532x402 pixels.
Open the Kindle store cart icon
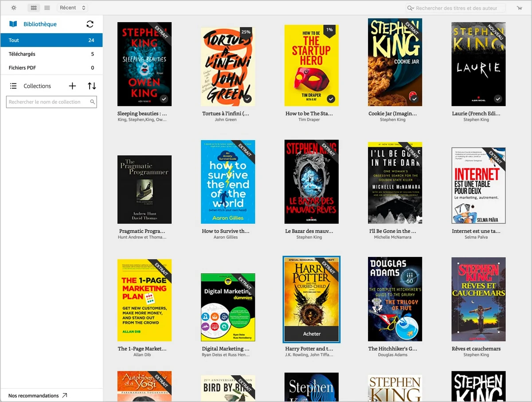(x=519, y=8)
